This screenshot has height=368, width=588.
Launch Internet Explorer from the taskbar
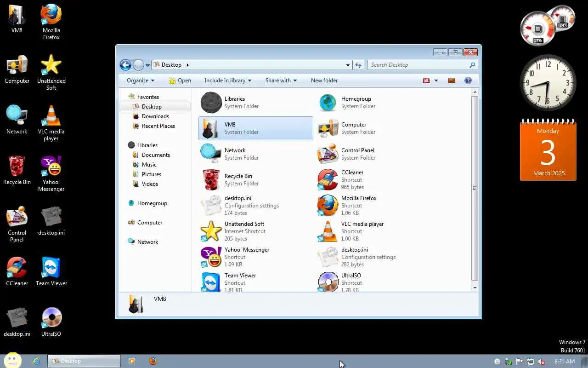36,361
